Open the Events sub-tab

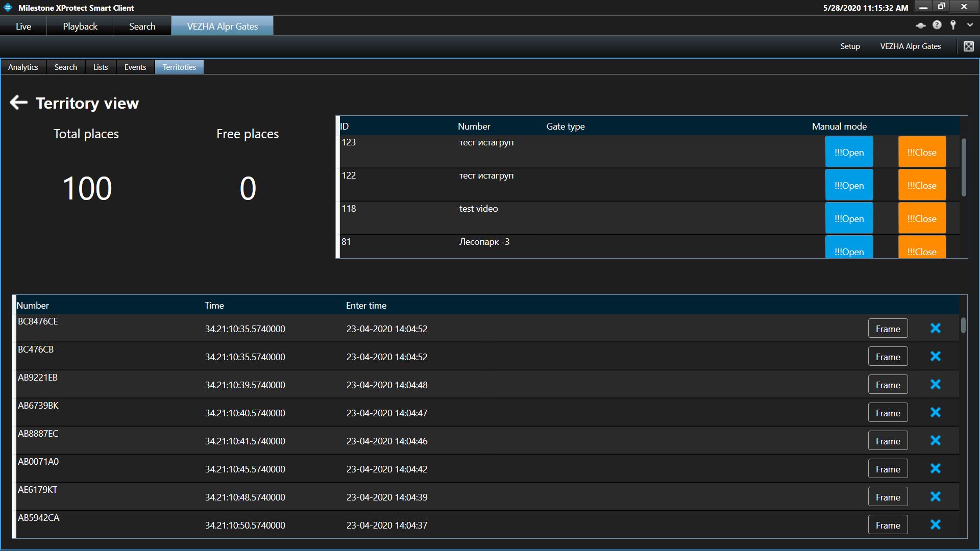(x=135, y=67)
